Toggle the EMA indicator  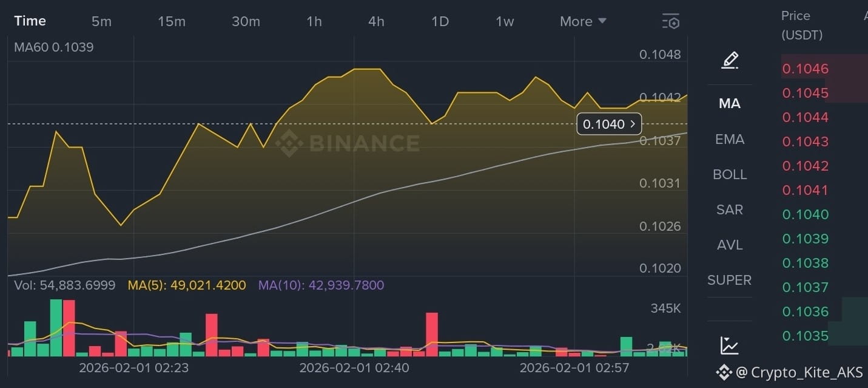coord(730,139)
